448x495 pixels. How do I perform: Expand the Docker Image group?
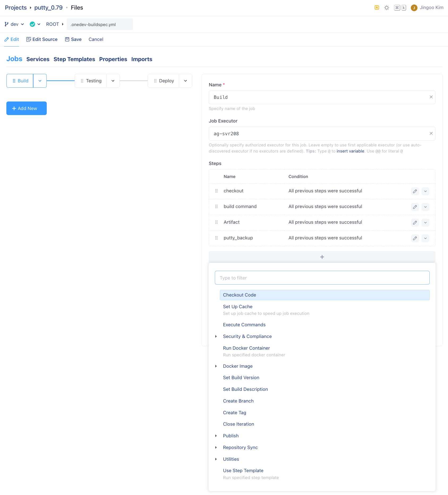(216, 366)
